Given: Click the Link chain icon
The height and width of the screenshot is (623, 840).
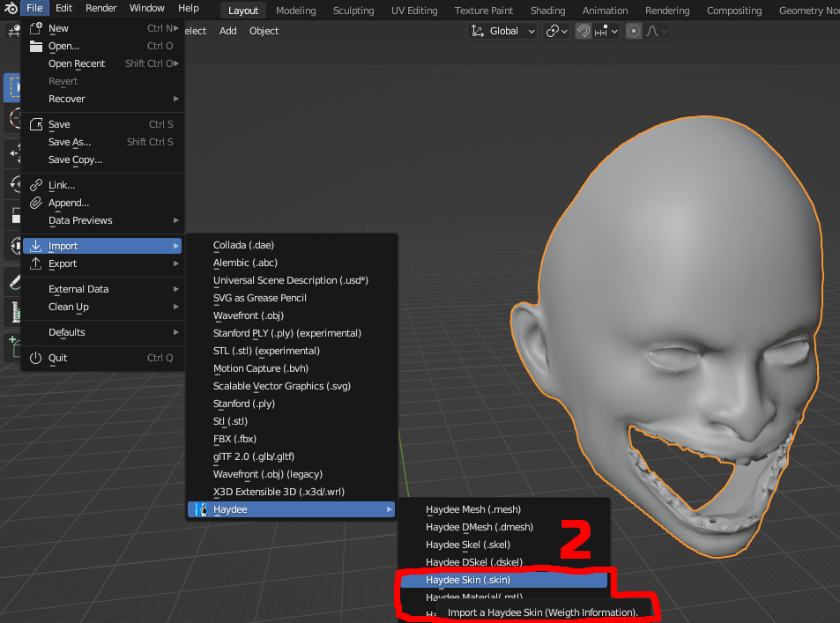Looking at the screenshot, I should (36, 185).
